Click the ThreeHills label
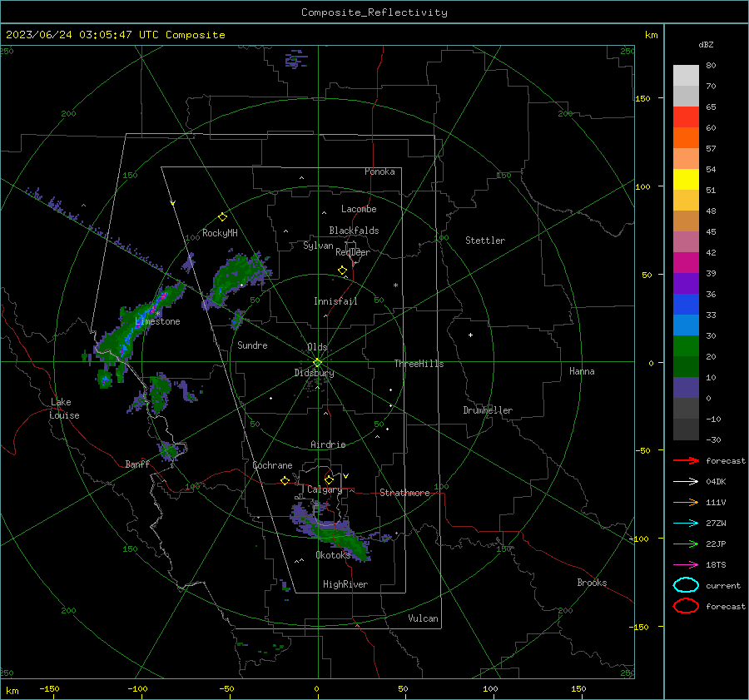Viewport: 749px width, 700px height. click(419, 364)
